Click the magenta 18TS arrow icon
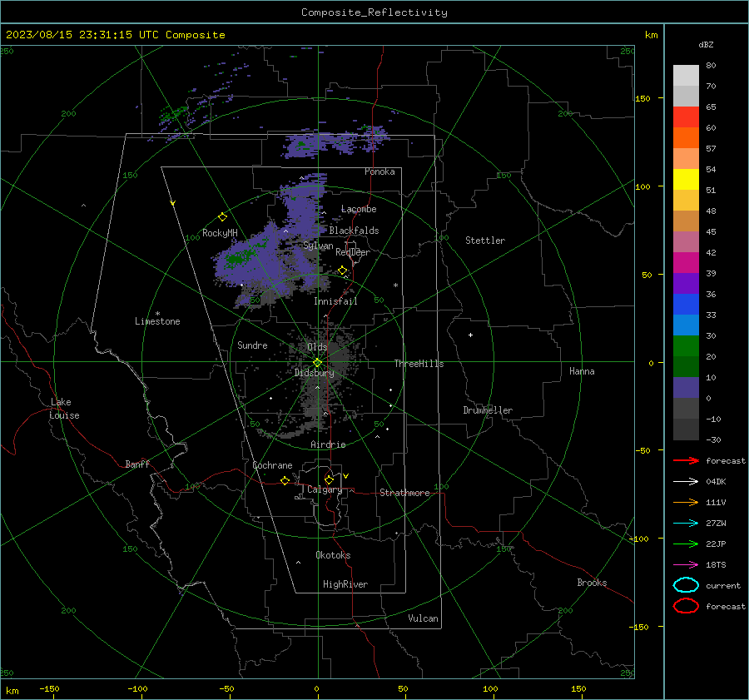The width and height of the screenshot is (749, 700). point(686,565)
